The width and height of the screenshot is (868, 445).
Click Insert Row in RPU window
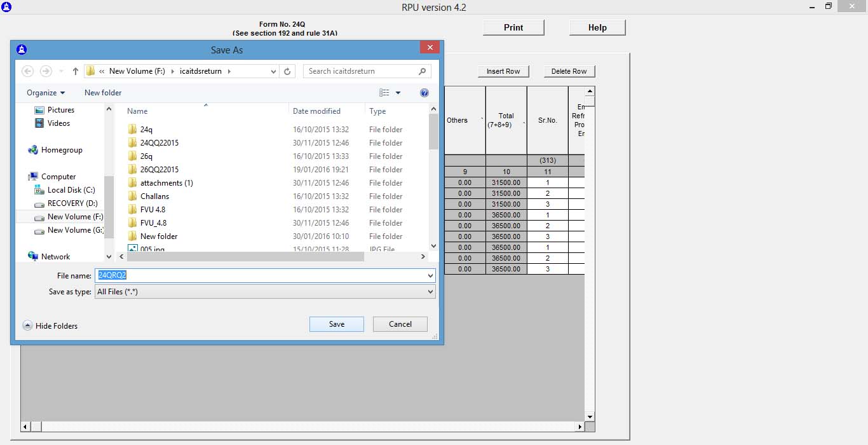point(503,71)
